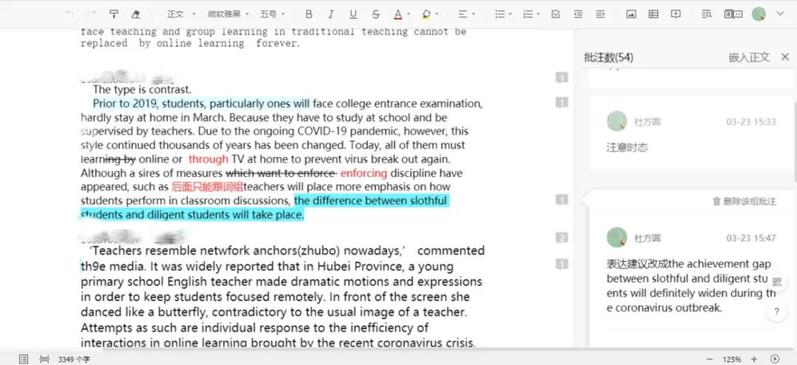Click the word count 3349 个字
Image resolution: width=797 pixels, height=365 pixels.
[73, 359]
